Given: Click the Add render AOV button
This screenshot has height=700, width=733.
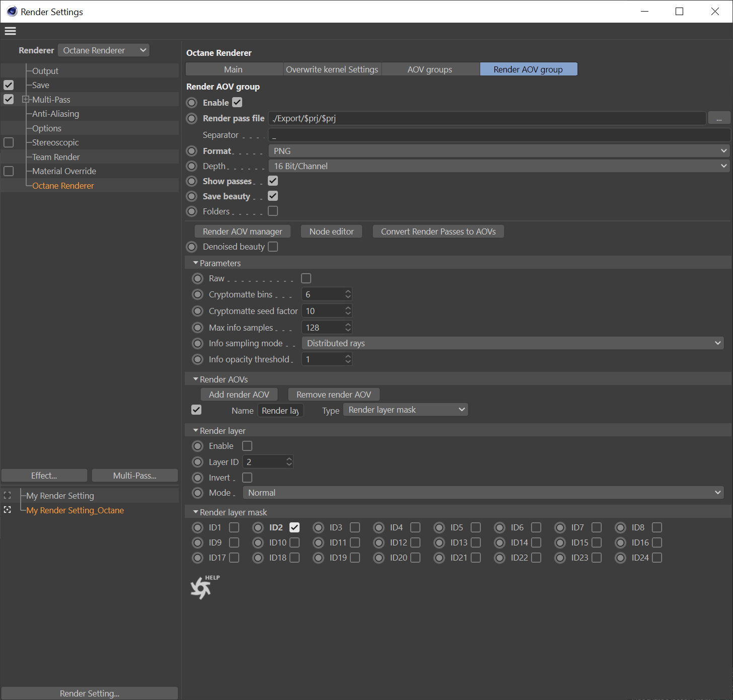Looking at the screenshot, I should [239, 395].
